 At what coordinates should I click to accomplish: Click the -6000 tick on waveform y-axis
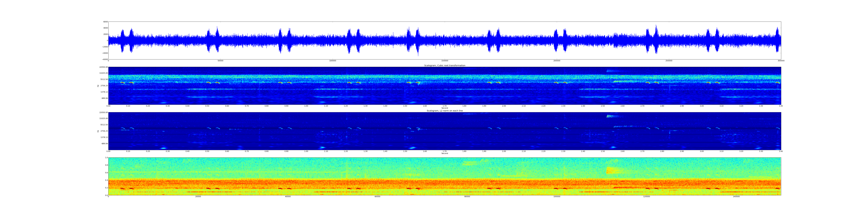coord(105,59)
